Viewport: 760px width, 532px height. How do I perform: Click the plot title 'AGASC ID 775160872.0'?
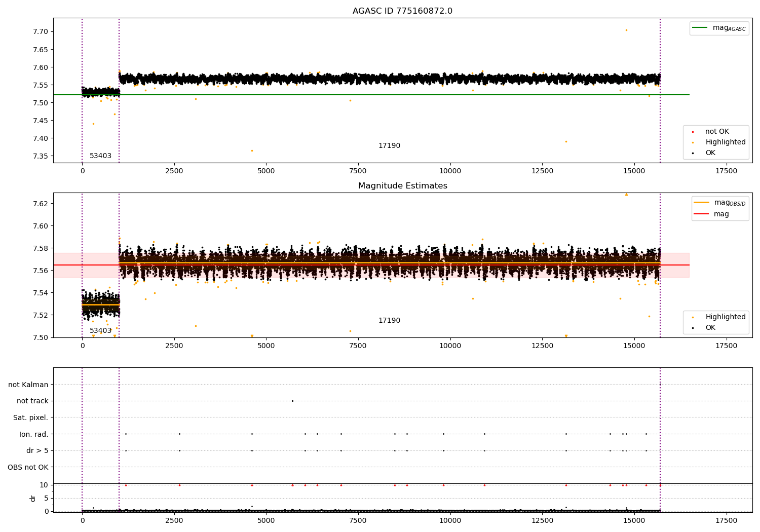coord(402,11)
